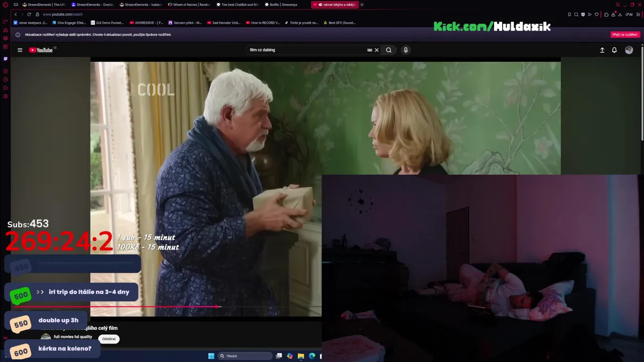Open the Opera pinboard icon in the toolbar

(x=569, y=14)
